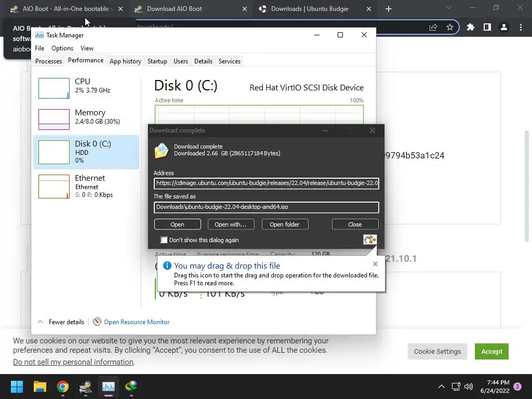Click the volume speaker tray icon
Viewport: 532px width, 399px height.
pos(469,387)
